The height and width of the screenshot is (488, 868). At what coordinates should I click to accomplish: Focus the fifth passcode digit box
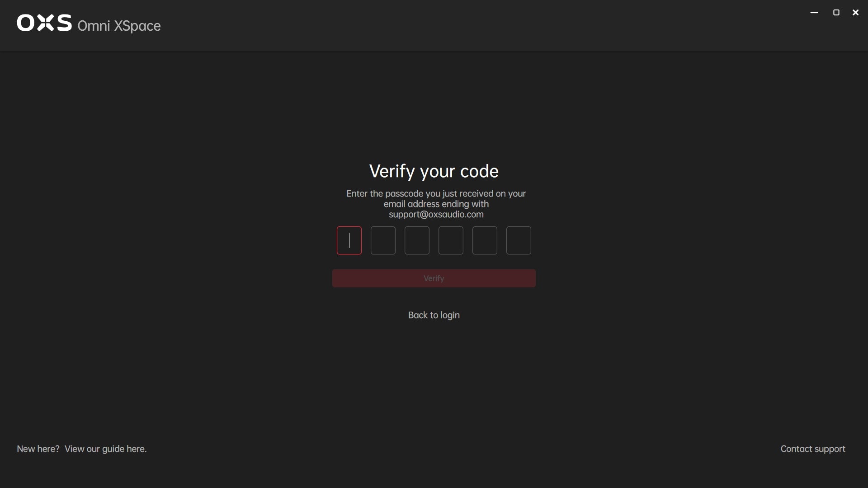pyautogui.click(x=485, y=240)
